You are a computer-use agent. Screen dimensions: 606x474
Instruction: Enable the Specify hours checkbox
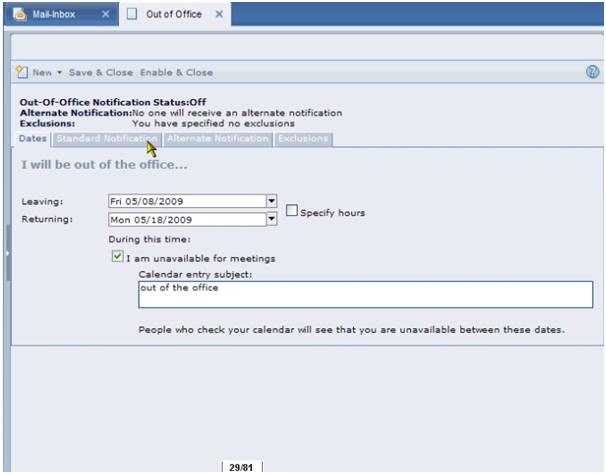(292, 211)
